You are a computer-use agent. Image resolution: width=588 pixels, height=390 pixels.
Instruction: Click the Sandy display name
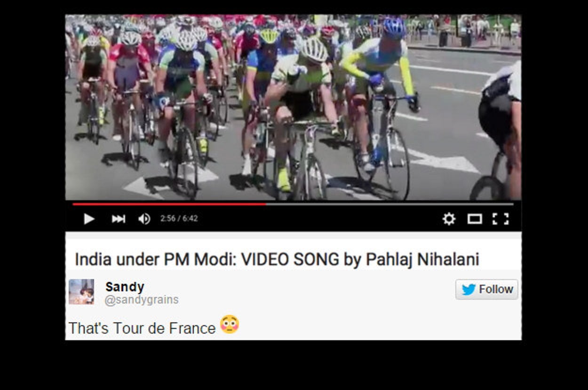tap(125, 287)
